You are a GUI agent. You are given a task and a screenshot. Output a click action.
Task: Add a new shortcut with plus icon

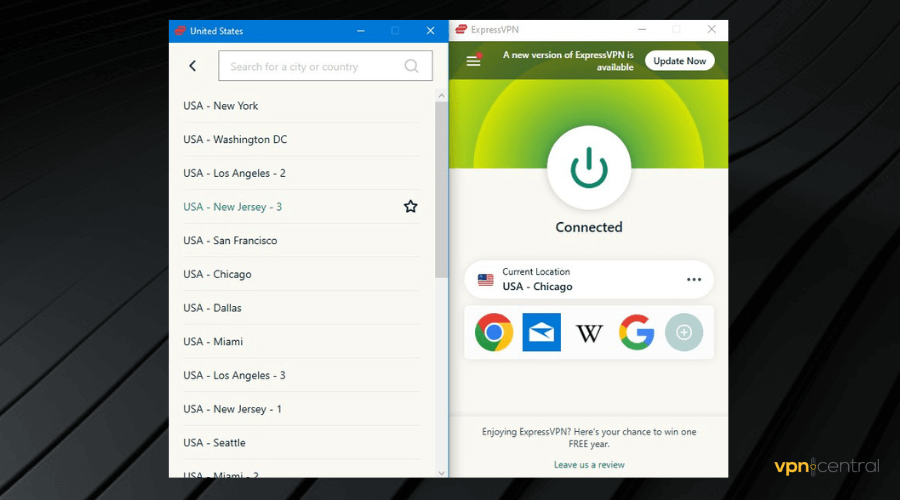(x=684, y=332)
